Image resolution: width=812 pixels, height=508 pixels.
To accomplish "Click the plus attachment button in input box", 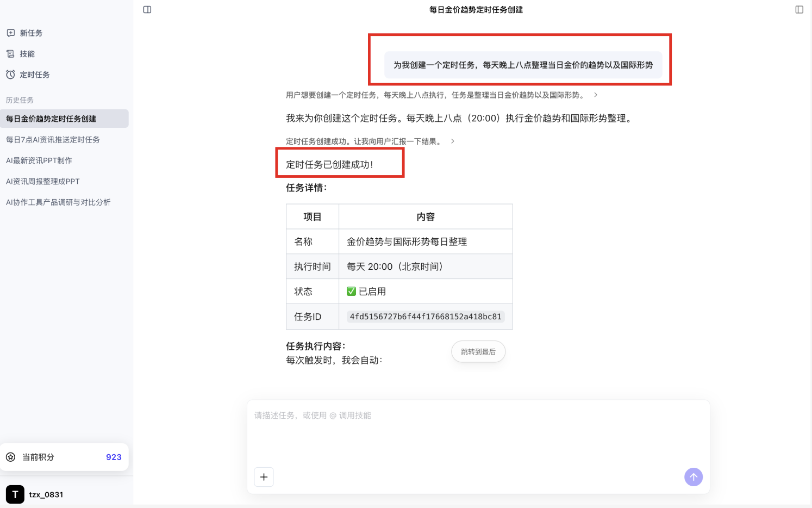I will pos(264,477).
